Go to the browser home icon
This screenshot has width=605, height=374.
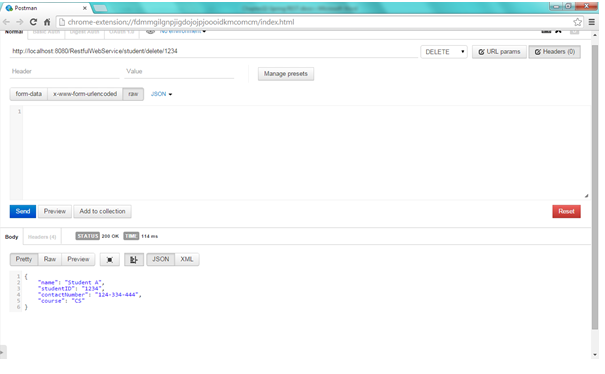pyautogui.click(x=47, y=22)
